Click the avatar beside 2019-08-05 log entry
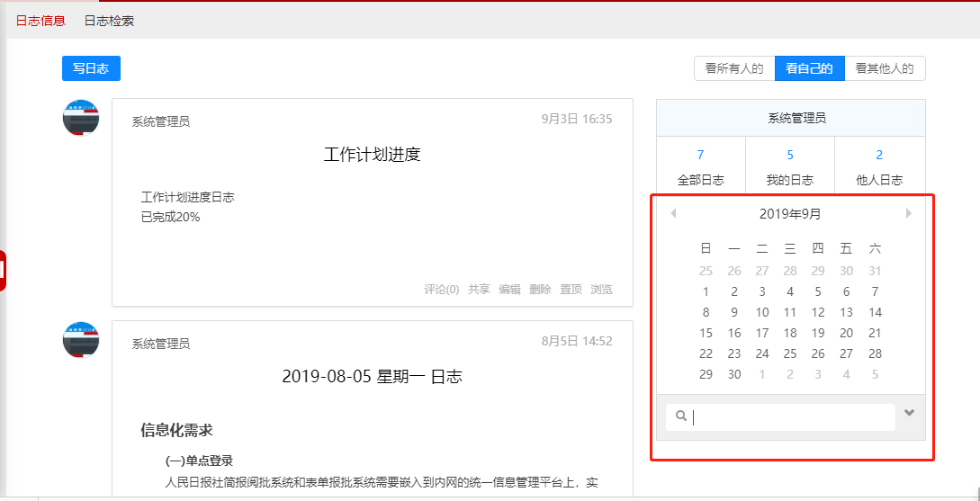Viewport: 980px width, 501px height. [x=81, y=340]
